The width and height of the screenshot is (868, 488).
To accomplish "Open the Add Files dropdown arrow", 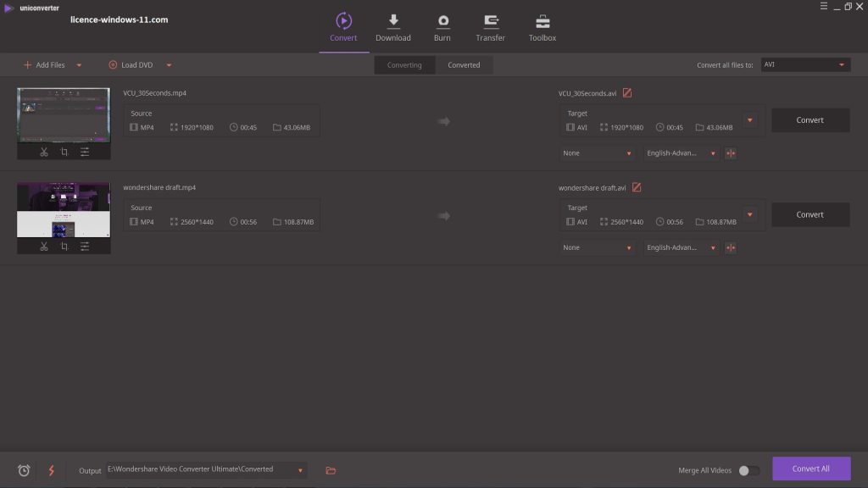I will 79,65.
